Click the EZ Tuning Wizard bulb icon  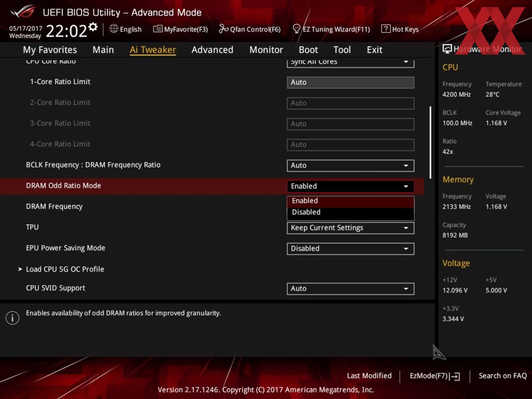pyautogui.click(x=297, y=29)
